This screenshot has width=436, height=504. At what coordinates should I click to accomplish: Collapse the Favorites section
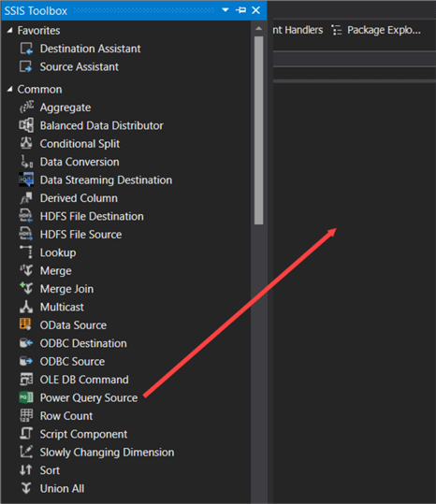pos(10,30)
